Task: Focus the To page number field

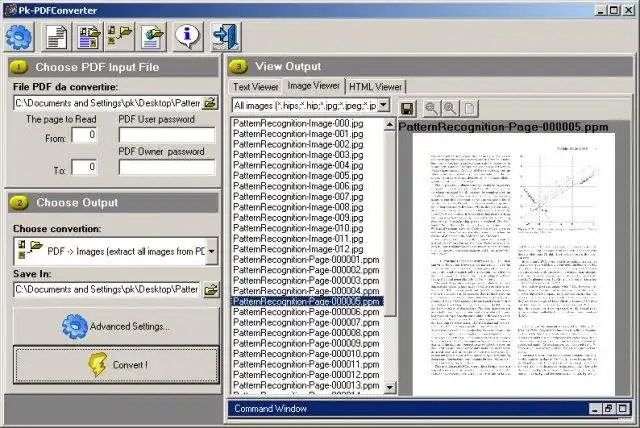Action: pyautogui.click(x=84, y=167)
